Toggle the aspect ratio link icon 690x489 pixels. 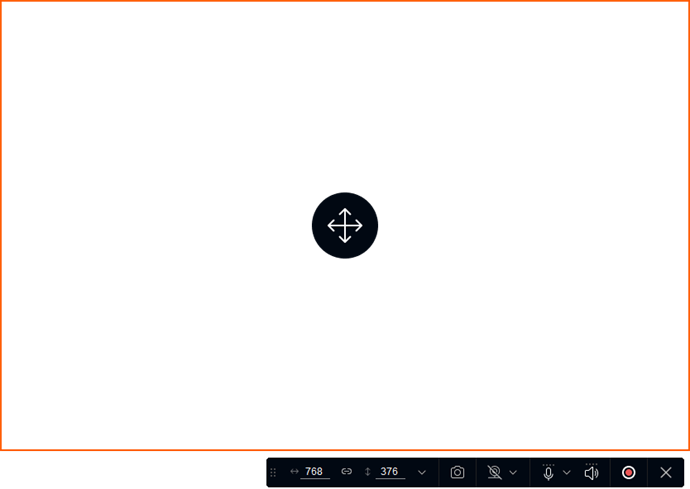[347, 472]
